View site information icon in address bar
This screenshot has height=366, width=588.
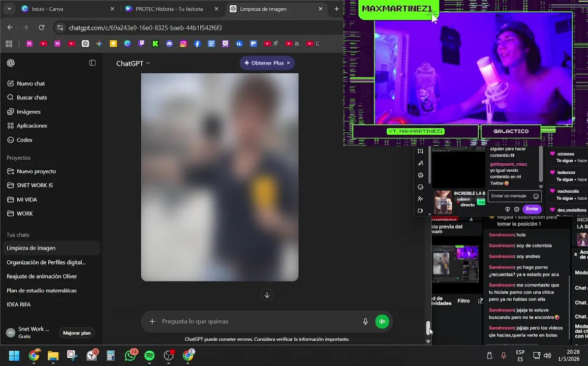coord(60,27)
